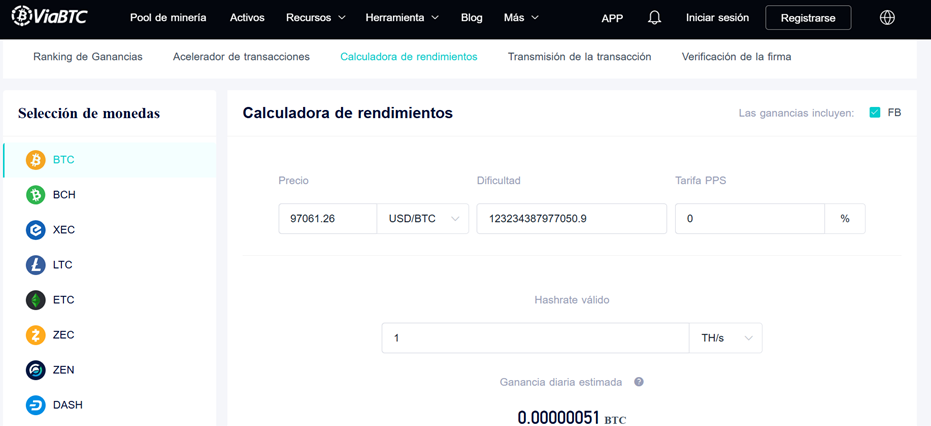This screenshot has width=931, height=426.
Task: Click the BCH coin icon
Action: click(x=36, y=195)
